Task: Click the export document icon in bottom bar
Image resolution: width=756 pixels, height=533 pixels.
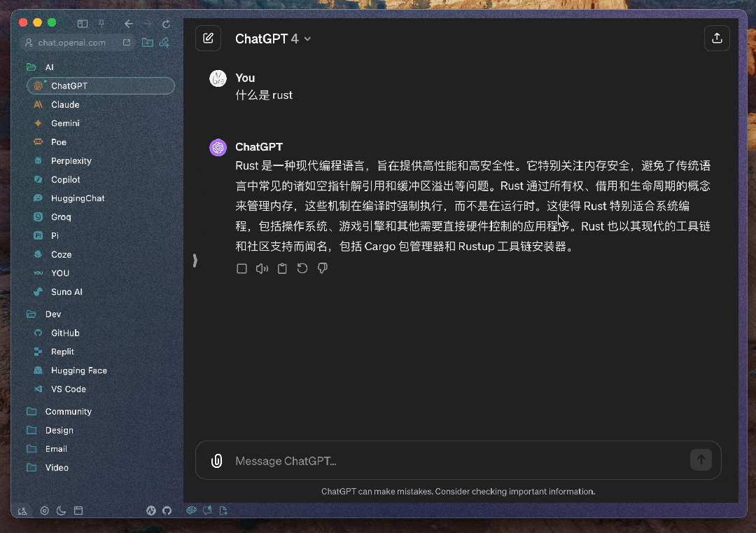Action: (x=223, y=511)
